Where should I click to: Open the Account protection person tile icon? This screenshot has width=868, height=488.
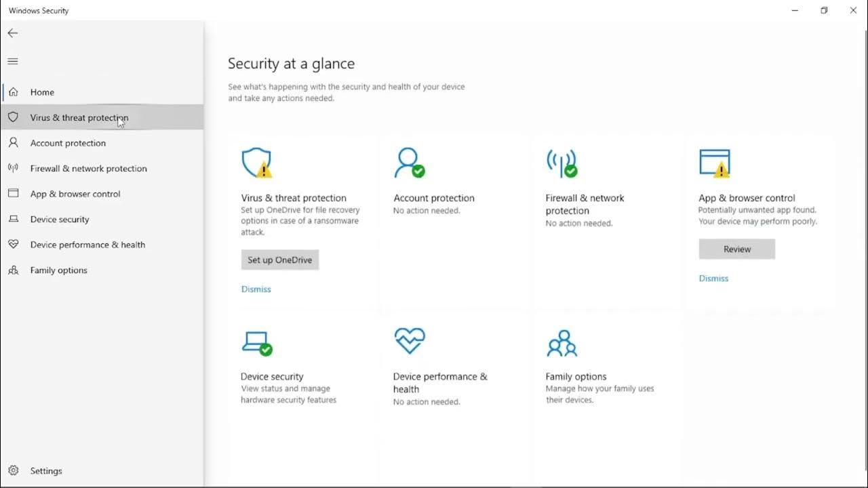point(408,163)
